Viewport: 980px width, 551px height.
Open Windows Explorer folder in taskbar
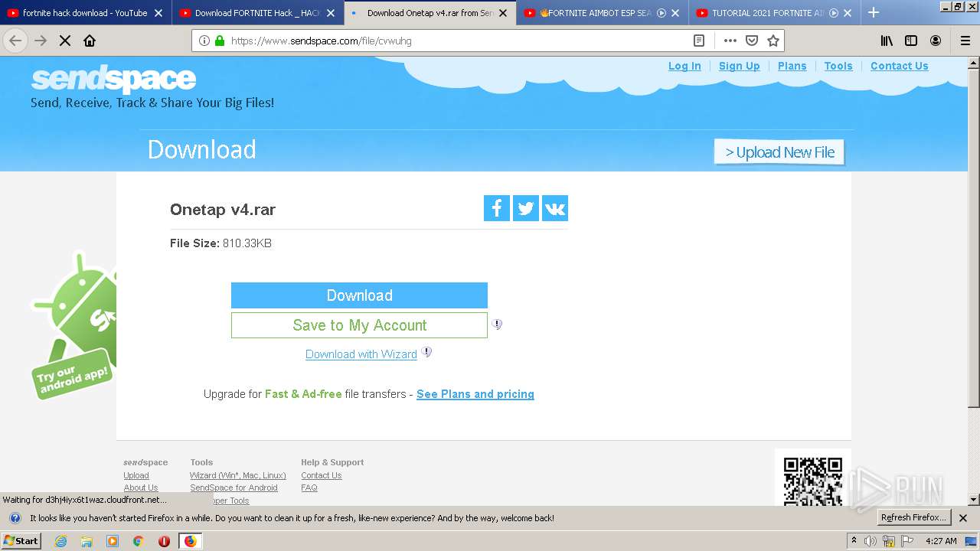(87, 541)
